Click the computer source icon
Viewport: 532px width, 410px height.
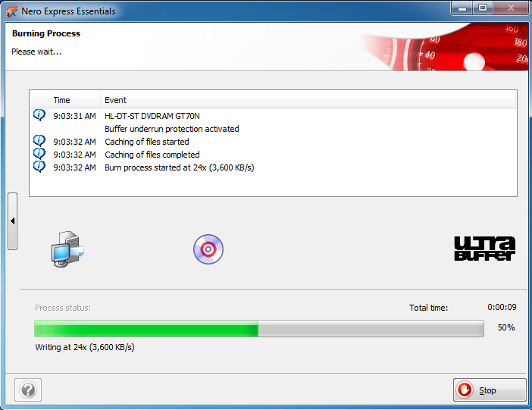(x=67, y=249)
